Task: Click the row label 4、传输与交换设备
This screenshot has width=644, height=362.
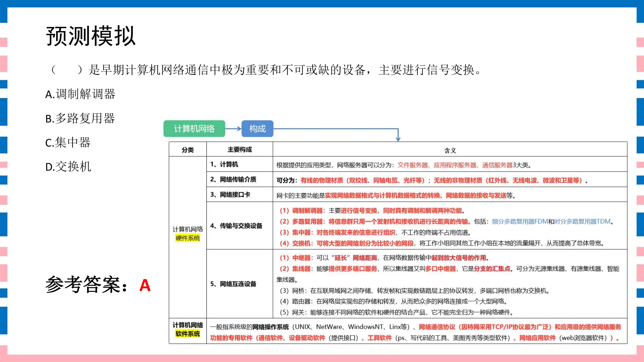Action: [236, 226]
